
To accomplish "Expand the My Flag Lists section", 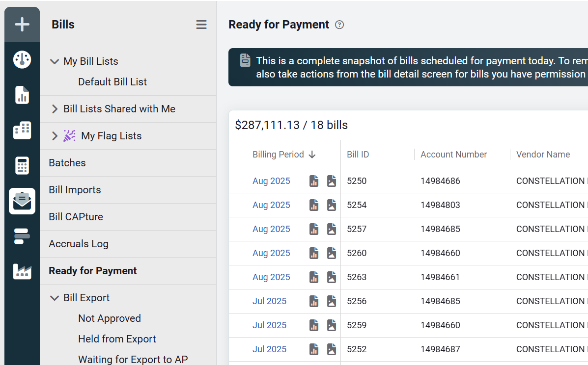I will (55, 136).
